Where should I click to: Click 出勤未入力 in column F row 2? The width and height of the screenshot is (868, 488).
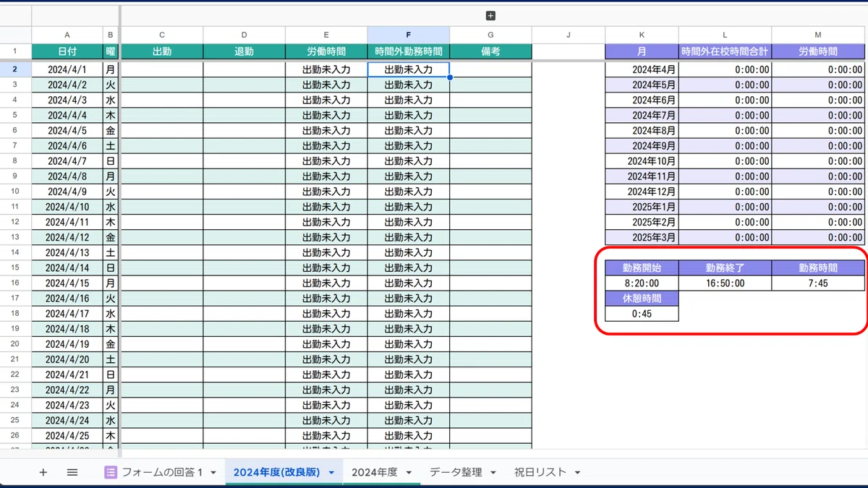(409, 70)
